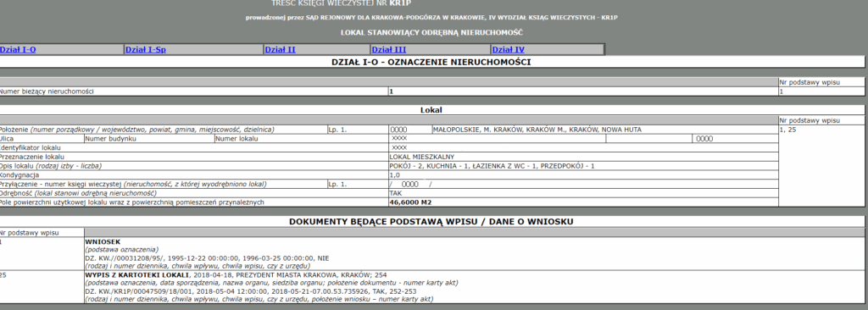Viewport: 868px width, 310px height.
Task: Click the Numer lokalu label
Action: click(x=237, y=139)
